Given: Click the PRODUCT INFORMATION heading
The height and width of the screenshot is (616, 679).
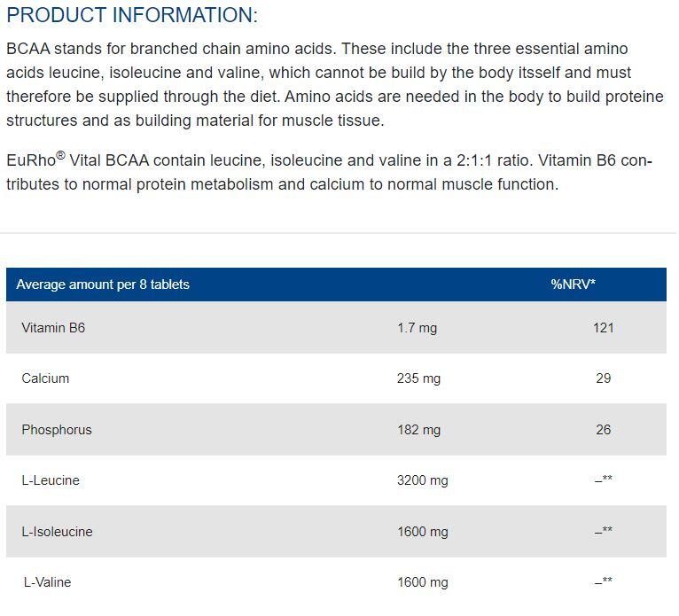Looking at the screenshot, I should [x=132, y=15].
